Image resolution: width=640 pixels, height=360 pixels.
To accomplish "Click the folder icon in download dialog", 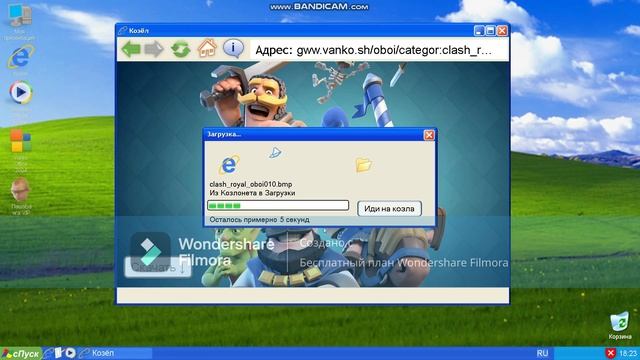I will (x=363, y=165).
